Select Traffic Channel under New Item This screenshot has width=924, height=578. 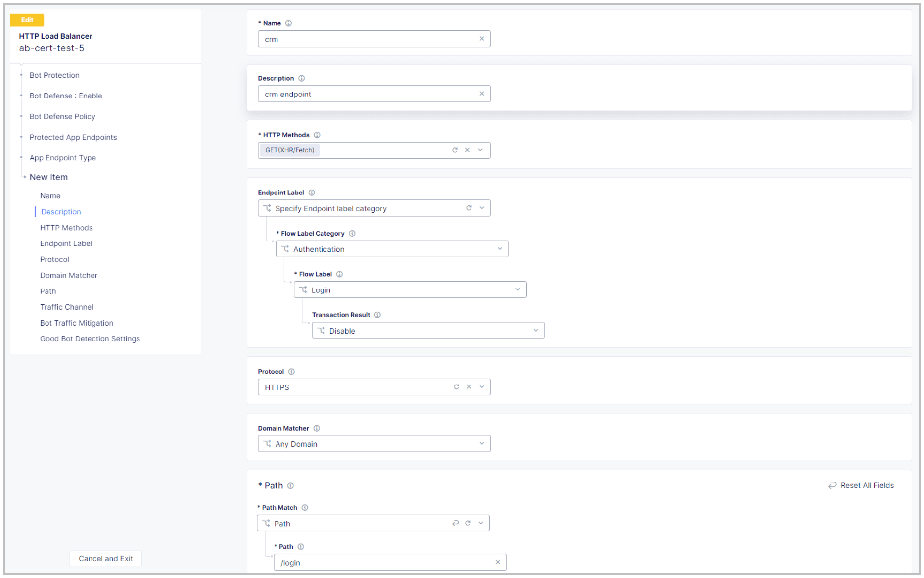(66, 307)
